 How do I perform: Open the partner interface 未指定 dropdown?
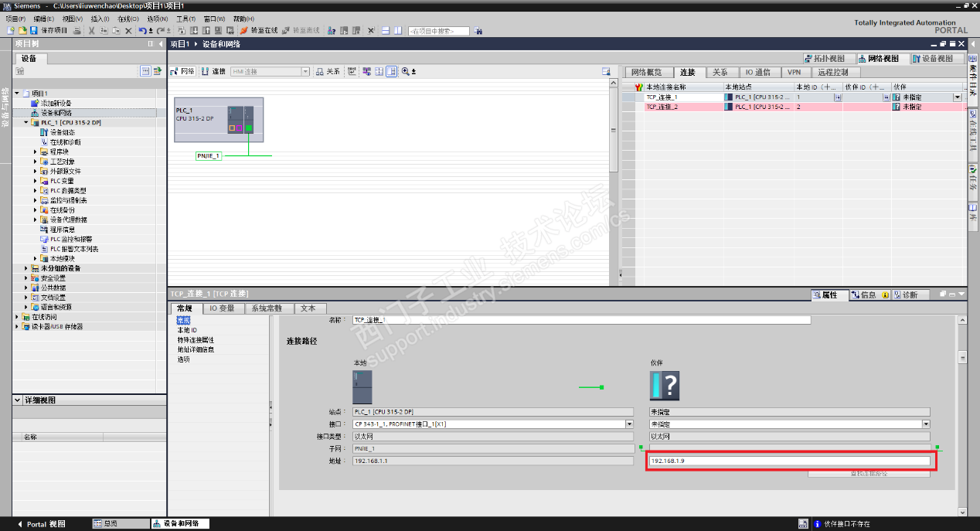[x=926, y=424]
